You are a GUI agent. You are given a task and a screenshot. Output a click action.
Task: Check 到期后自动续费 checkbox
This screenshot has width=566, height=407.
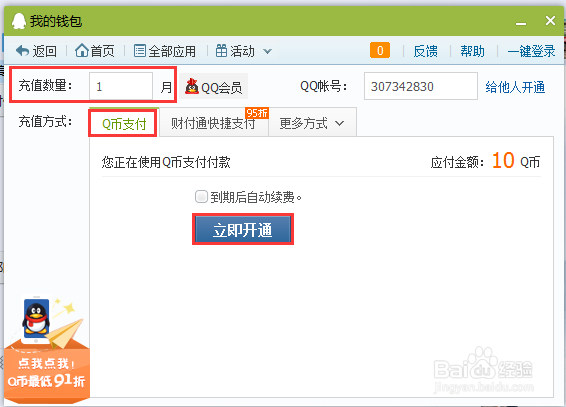click(x=201, y=197)
